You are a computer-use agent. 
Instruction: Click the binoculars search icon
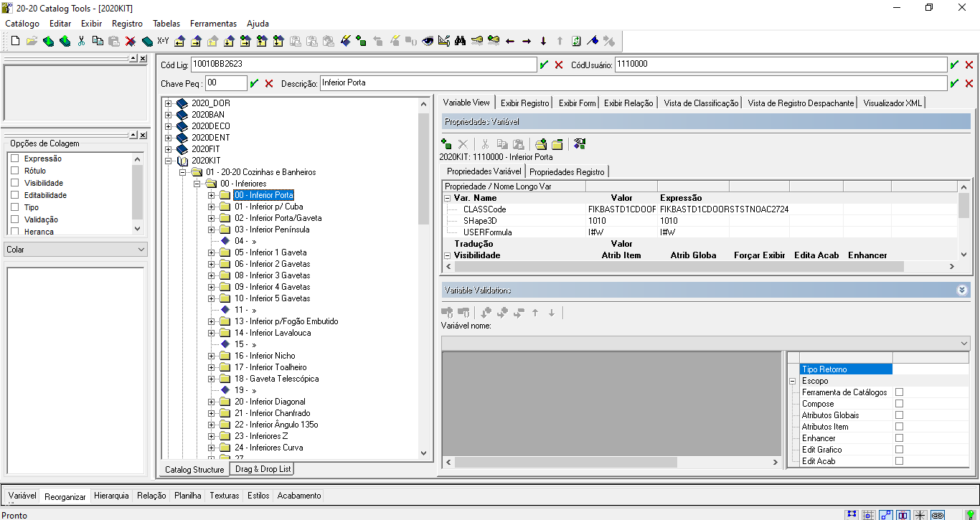pos(461,41)
